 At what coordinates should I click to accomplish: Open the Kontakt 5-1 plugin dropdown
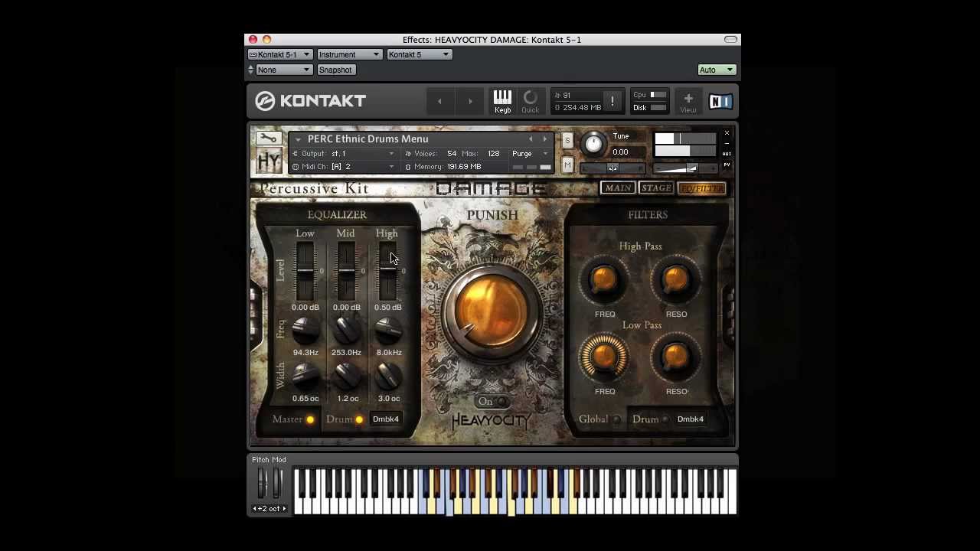click(x=279, y=54)
